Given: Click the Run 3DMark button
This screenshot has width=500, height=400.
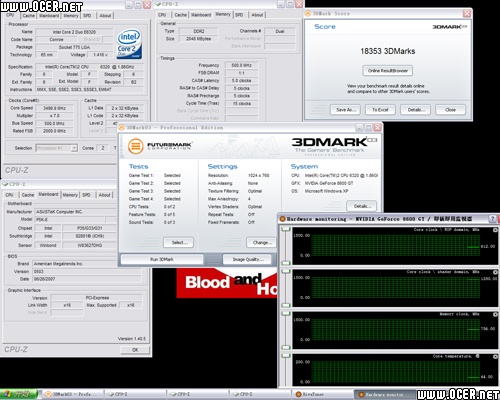Looking at the screenshot, I should click(162, 259).
